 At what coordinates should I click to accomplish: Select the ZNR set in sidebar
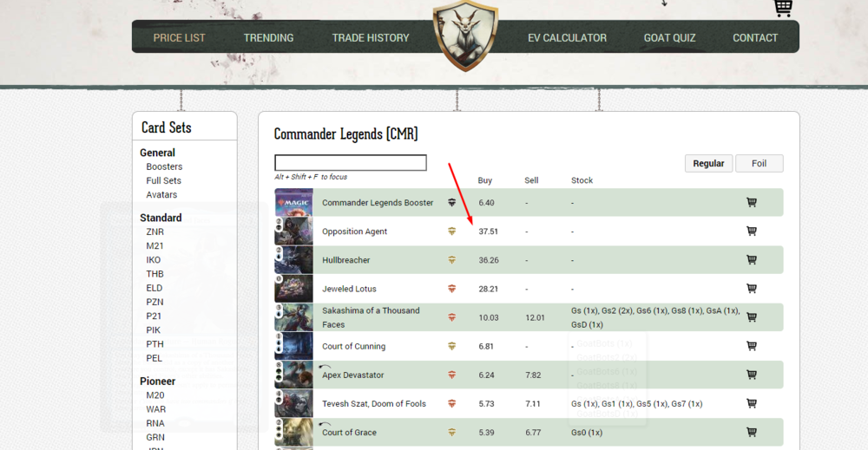[x=155, y=232]
